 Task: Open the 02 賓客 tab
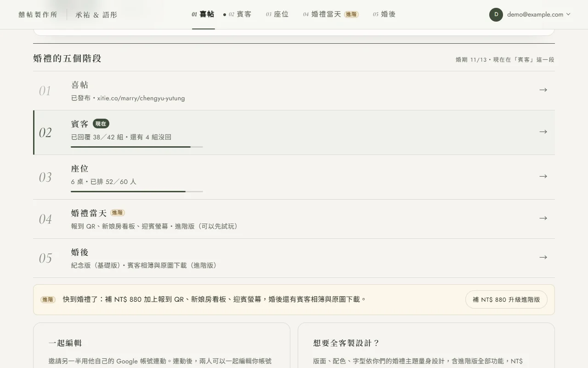[237, 14]
